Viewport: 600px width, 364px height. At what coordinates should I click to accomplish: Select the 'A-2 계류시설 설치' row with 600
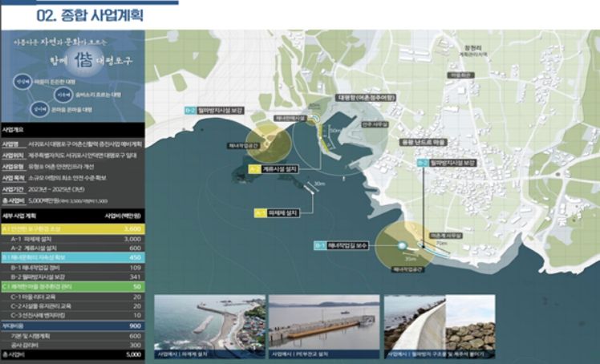[x=73, y=248]
